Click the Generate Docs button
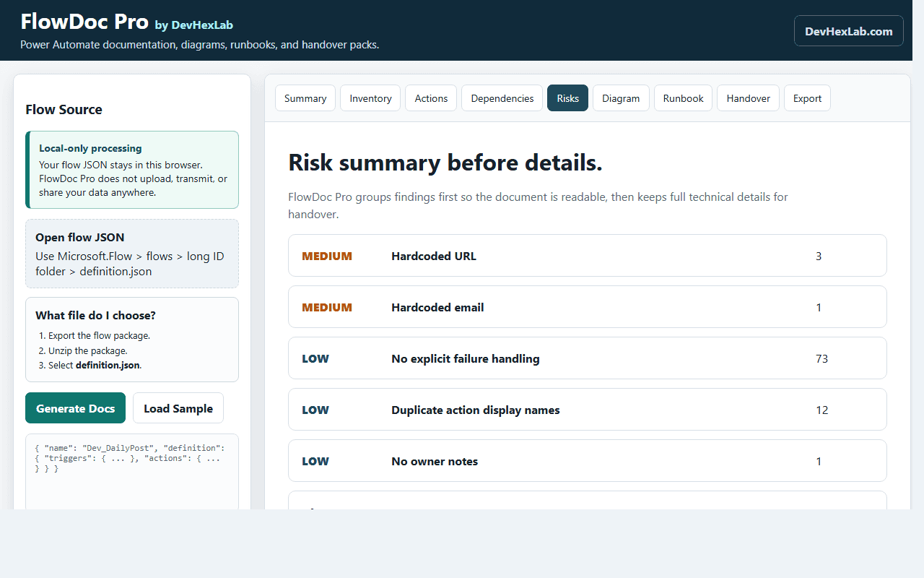 point(75,408)
